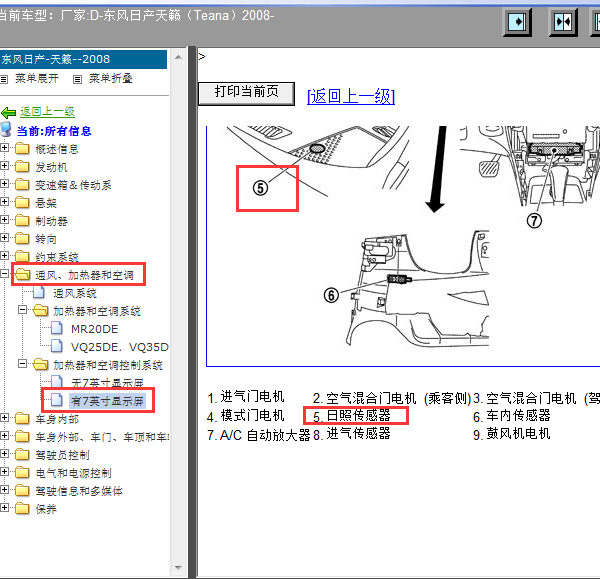The width and height of the screenshot is (600, 579).
Task: Click sidebar scrollbar down arrow
Action: [x=178, y=568]
